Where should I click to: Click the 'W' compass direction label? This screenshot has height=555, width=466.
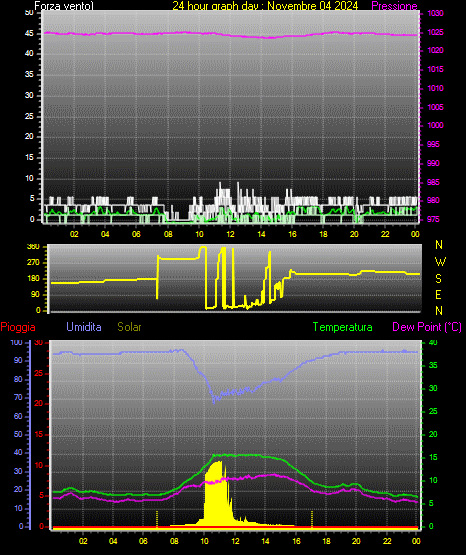click(440, 262)
